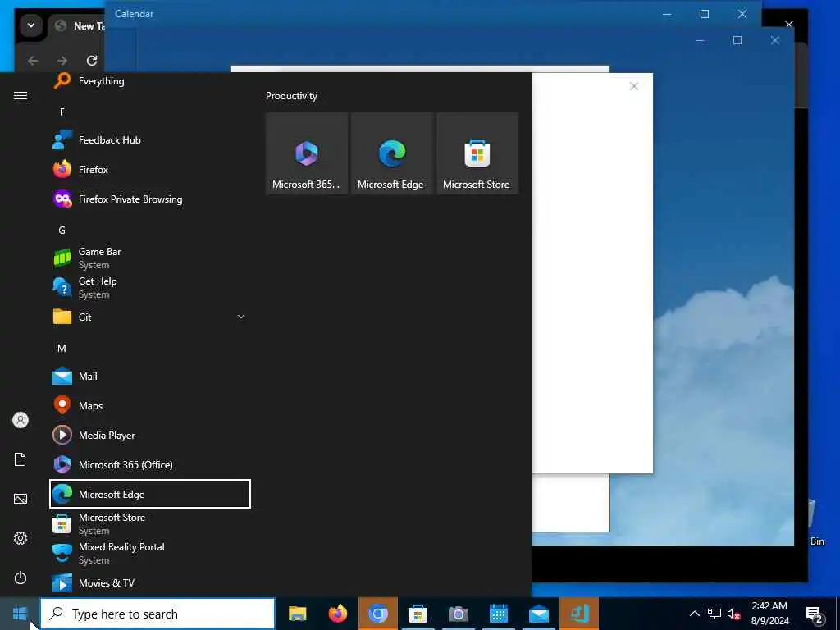Screen dimensions: 840x630
Task: Open Firefox from the taskbar
Action: click(x=337, y=614)
